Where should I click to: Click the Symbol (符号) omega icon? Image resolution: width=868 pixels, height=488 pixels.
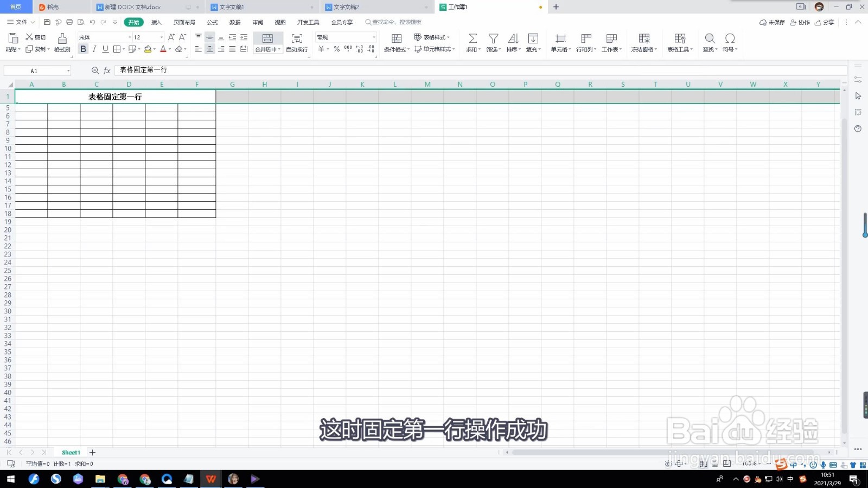(730, 38)
